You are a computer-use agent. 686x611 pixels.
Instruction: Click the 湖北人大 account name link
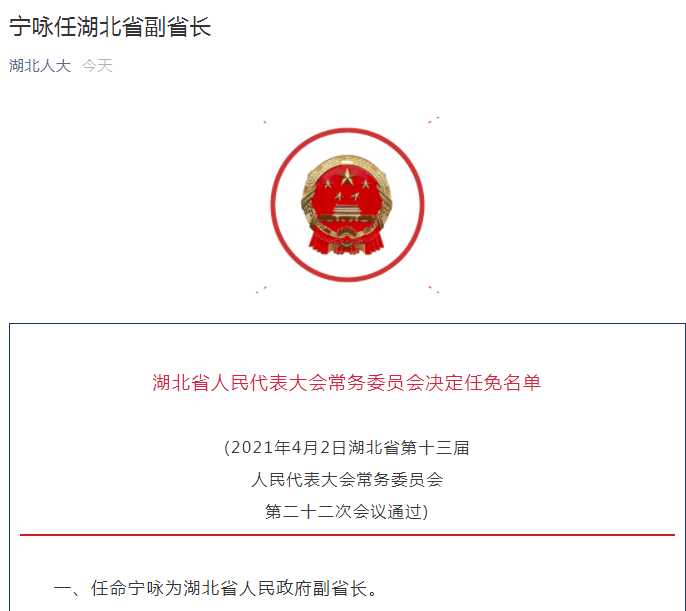click(x=40, y=66)
